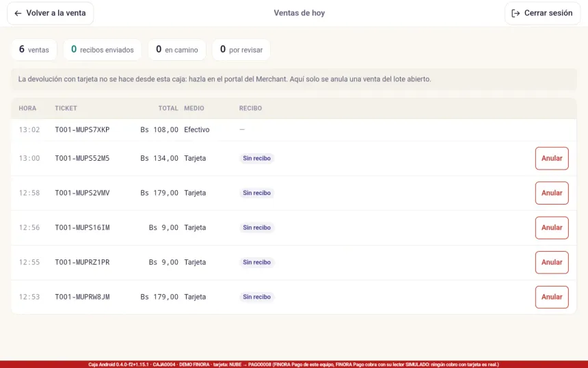Click the Efectivo payment method cell
The width and height of the screenshot is (588, 368).
196,130
